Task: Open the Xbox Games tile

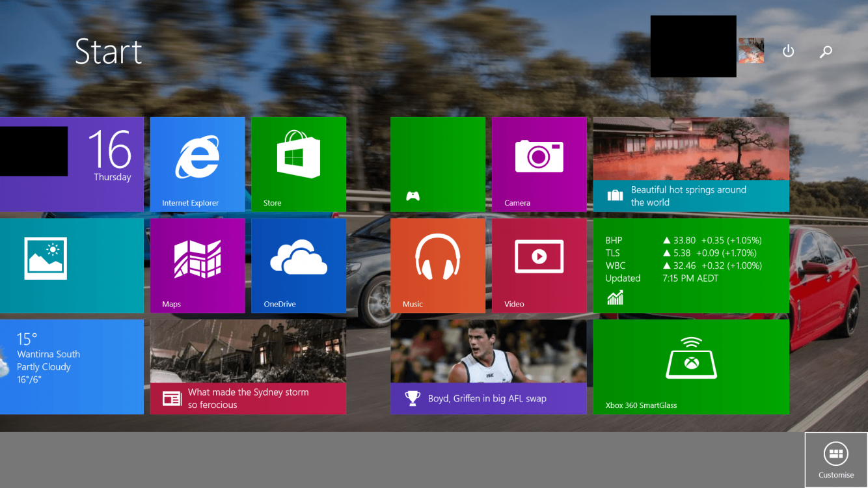Action: 437,164
